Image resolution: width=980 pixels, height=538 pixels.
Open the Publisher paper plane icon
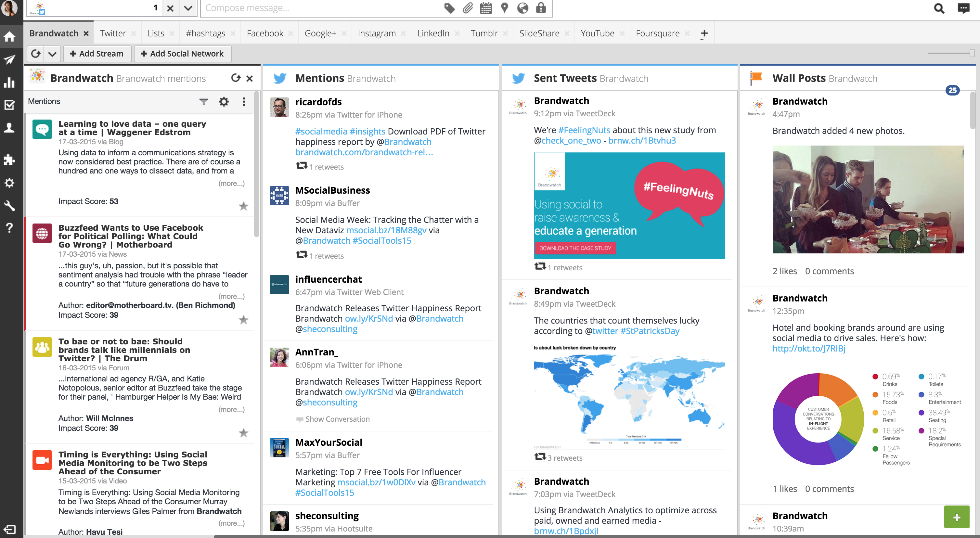coord(9,59)
